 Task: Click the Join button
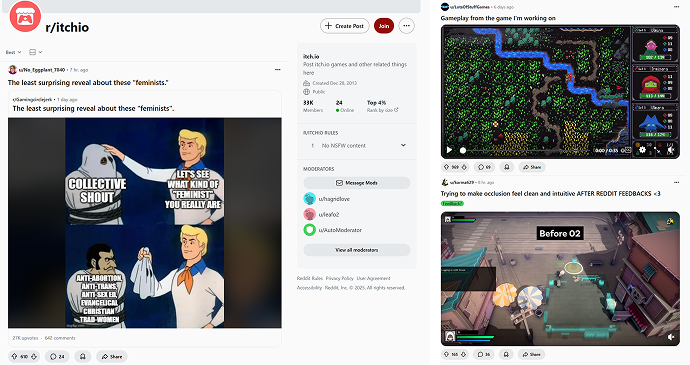[x=384, y=26]
